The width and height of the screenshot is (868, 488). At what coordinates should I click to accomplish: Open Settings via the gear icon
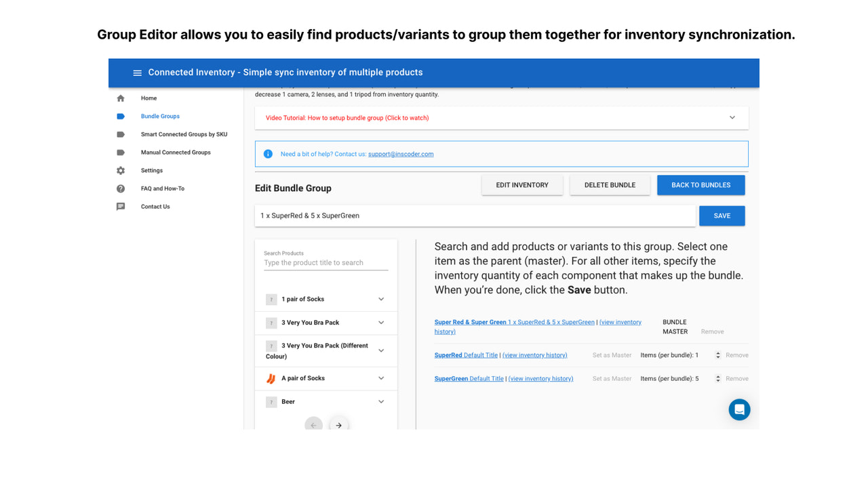coord(121,170)
